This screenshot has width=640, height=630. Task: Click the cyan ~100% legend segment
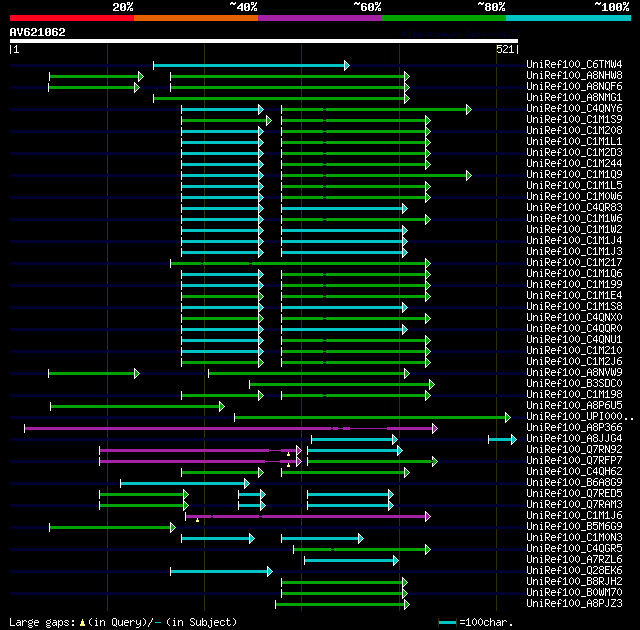[569, 18]
